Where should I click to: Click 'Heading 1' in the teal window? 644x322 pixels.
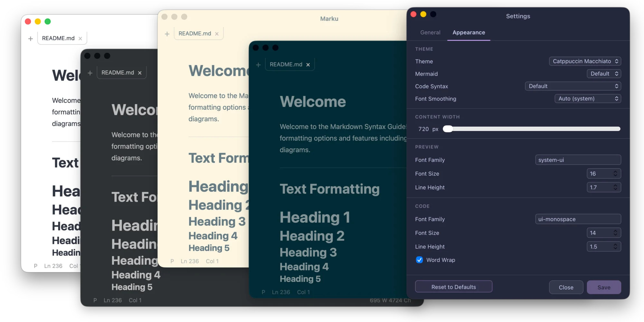click(315, 217)
